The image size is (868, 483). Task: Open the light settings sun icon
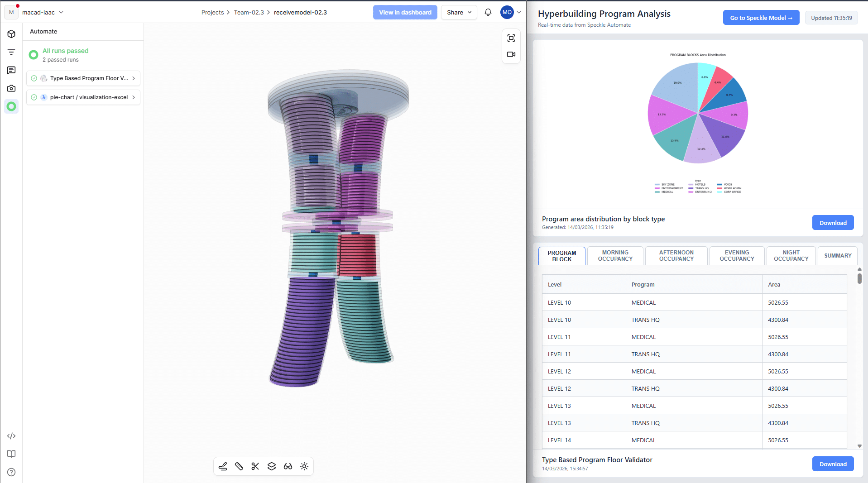(x=304, y=466)
